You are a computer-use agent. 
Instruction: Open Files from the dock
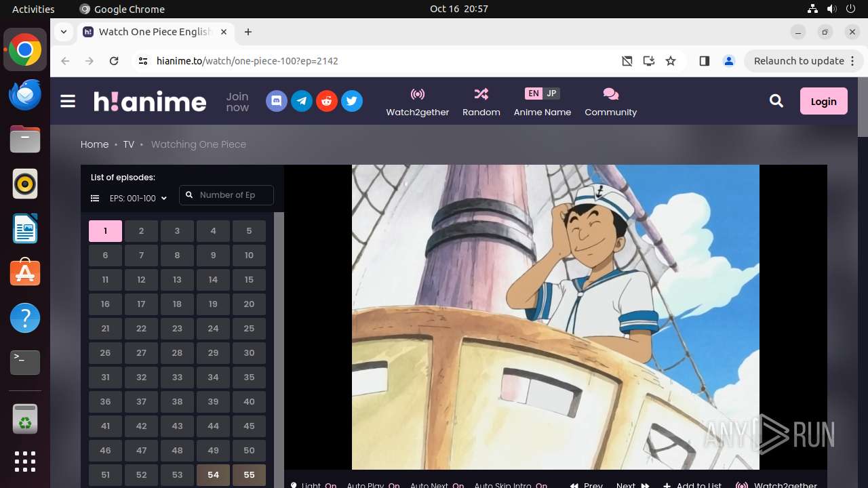click(25, 139)
